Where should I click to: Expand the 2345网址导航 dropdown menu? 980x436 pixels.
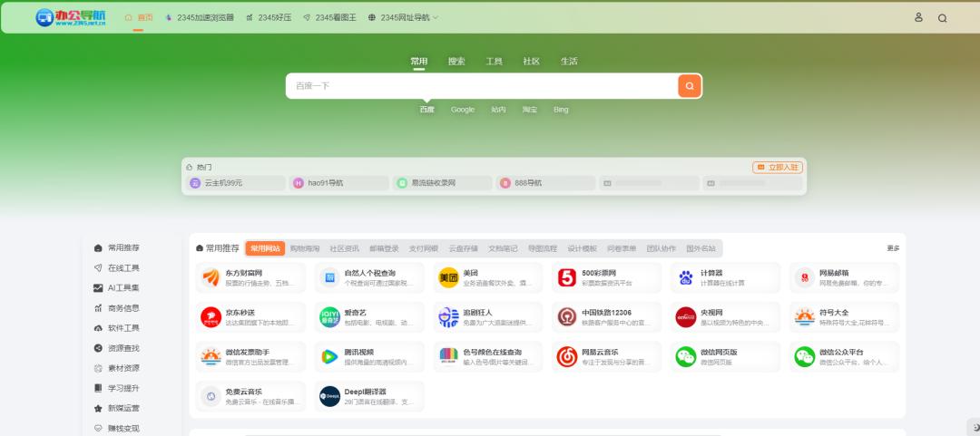point(404,17)
